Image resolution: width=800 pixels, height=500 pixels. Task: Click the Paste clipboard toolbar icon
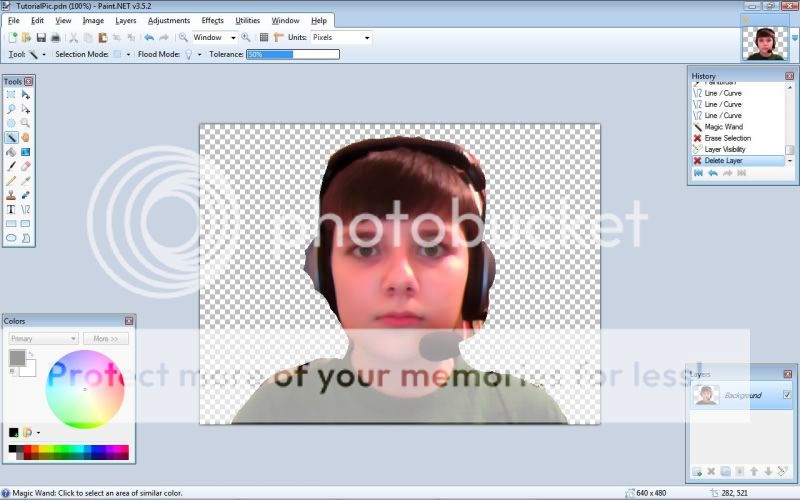(x=103, y=37)
